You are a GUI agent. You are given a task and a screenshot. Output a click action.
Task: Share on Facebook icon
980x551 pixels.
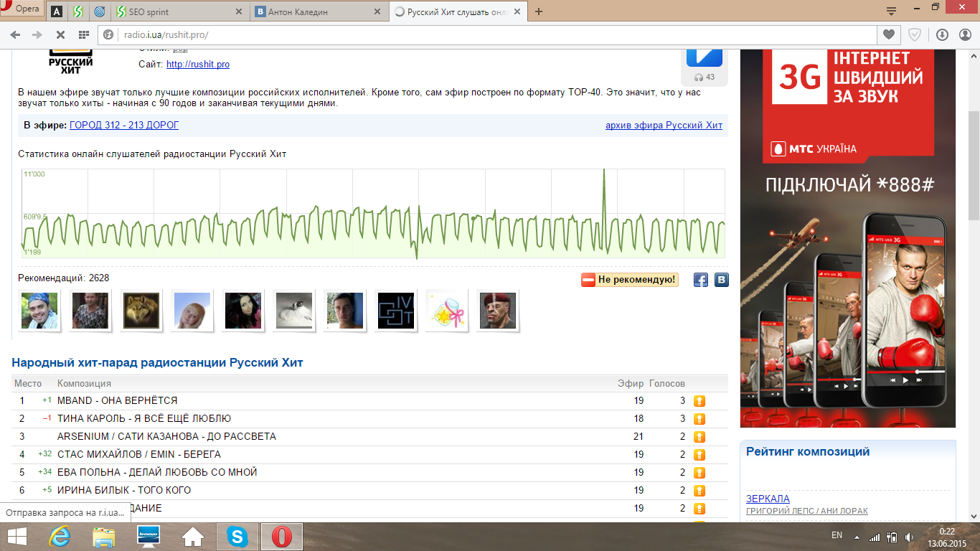point(701,280)
